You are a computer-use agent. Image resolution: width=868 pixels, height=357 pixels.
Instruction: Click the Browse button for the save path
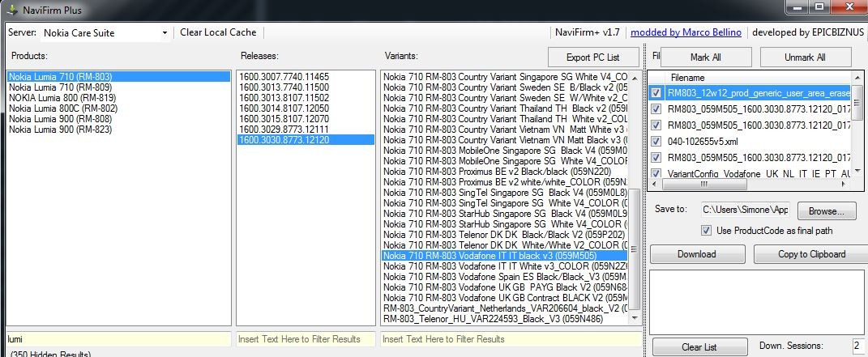pos(826,210)
